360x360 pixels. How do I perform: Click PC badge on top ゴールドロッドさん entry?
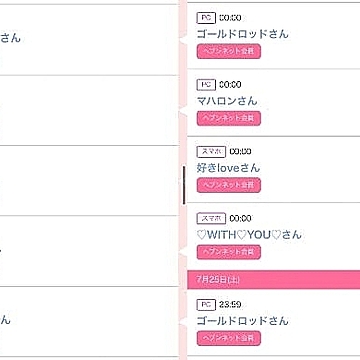(206, 18)
